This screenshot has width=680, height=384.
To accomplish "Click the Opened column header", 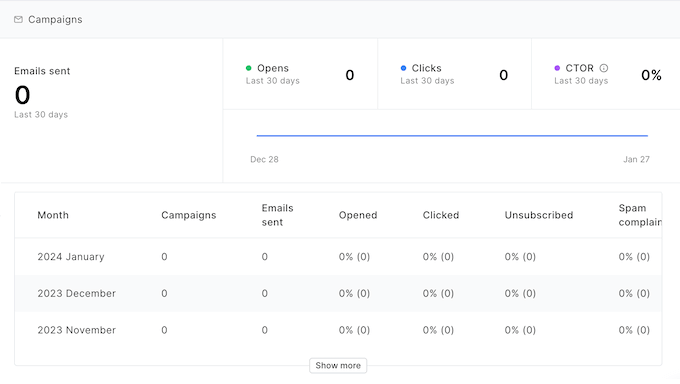I will pos(358,215).
